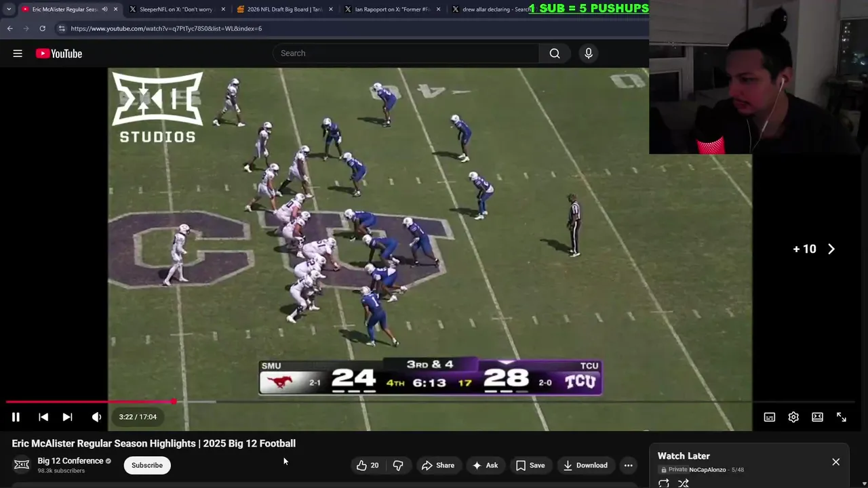868x488 pixels.
Task: Save video to a playlist
Action: 530,465
